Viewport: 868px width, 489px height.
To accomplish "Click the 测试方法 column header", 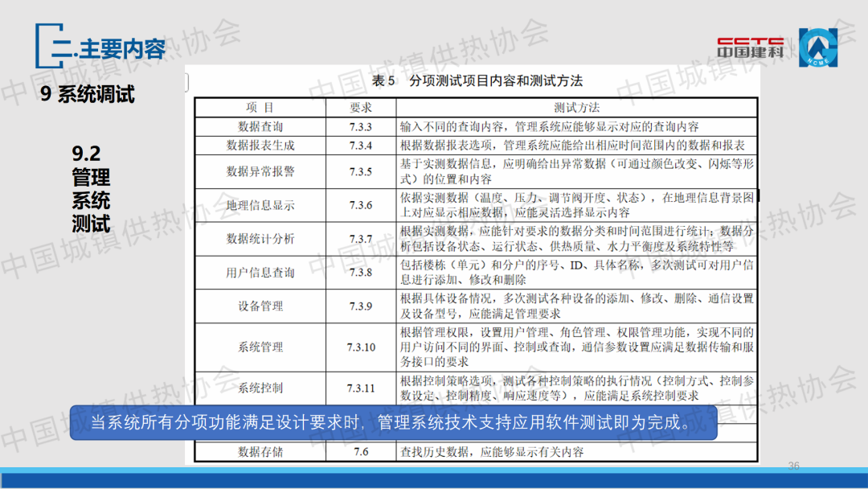I will click(x=576, y=107).
